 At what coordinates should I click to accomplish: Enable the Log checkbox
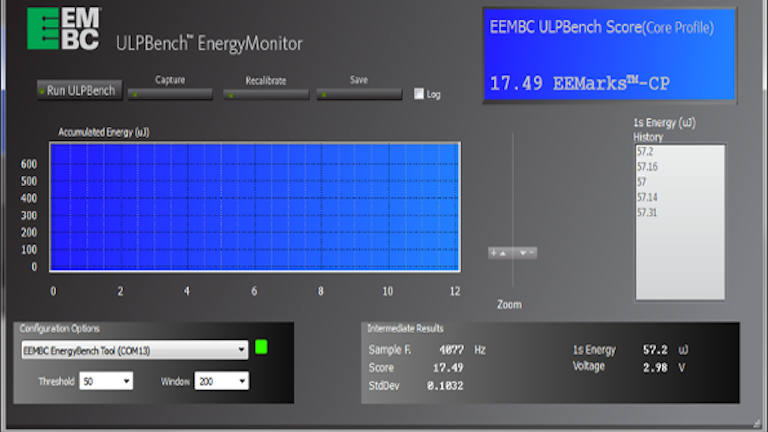(x=419, y=94)
